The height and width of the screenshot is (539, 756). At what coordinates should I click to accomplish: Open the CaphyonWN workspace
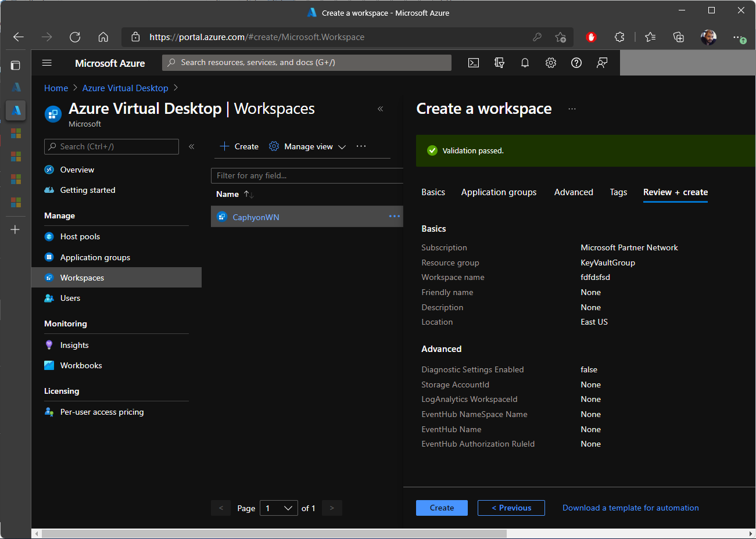[x=256, y=217]
